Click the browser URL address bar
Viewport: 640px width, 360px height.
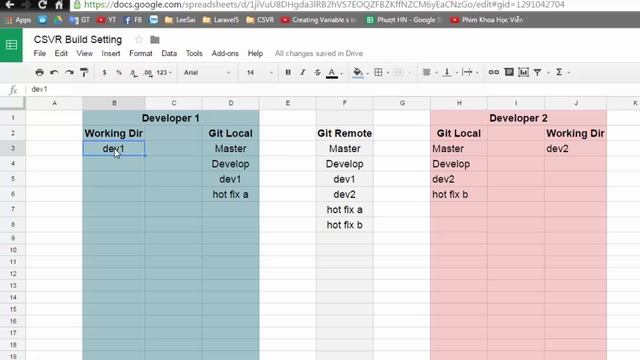click(355, 5)
